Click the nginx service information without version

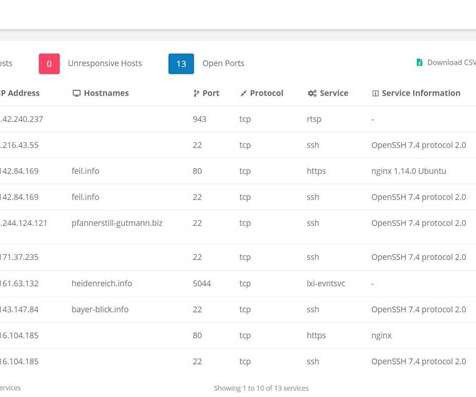click(x=382, y=336)
